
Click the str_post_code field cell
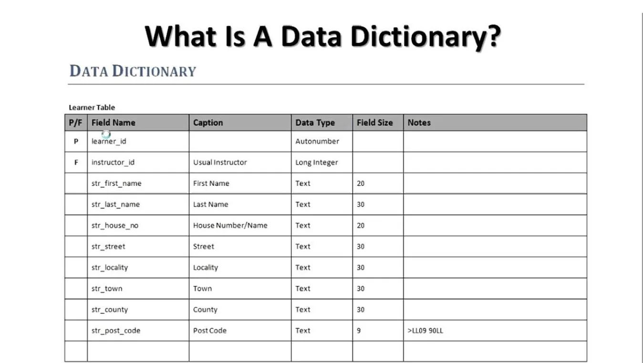[116, 331]
